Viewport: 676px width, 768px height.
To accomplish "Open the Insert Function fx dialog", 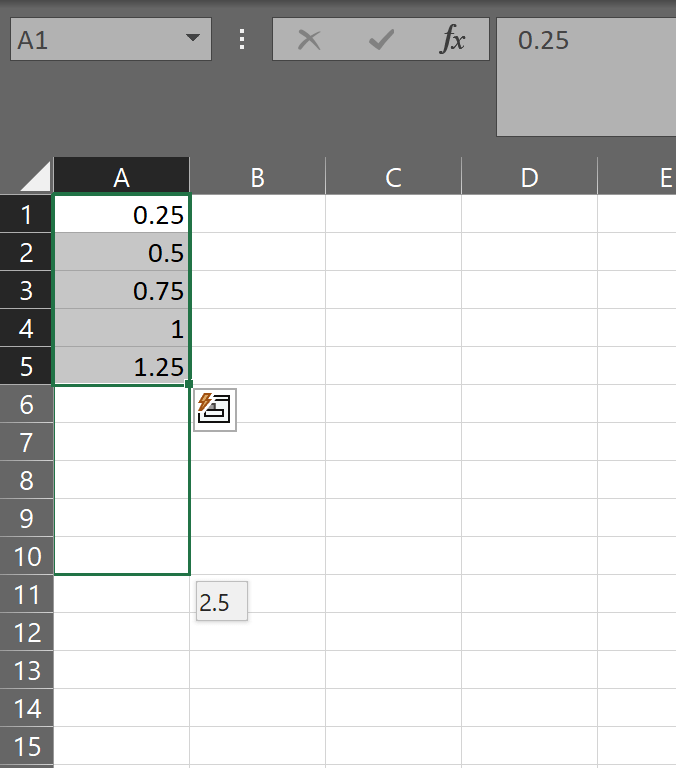I will pyautogui.click(x=453, y=40).
